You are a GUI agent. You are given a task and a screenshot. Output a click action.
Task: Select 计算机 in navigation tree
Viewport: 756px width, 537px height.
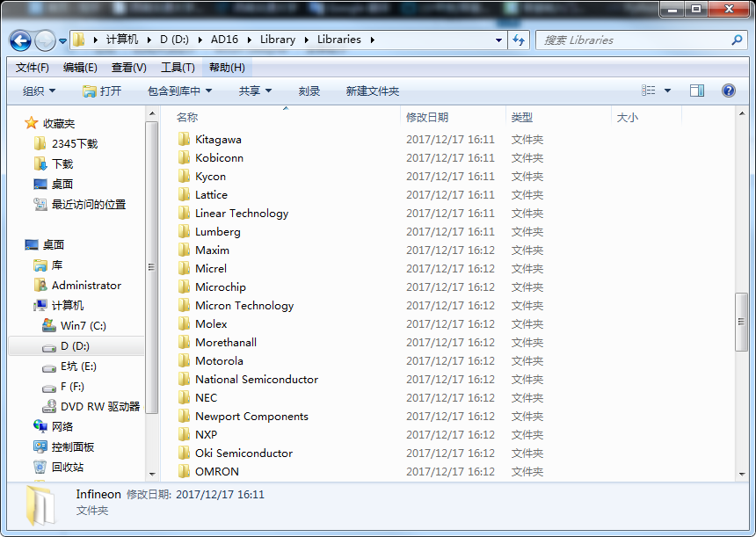59,306
